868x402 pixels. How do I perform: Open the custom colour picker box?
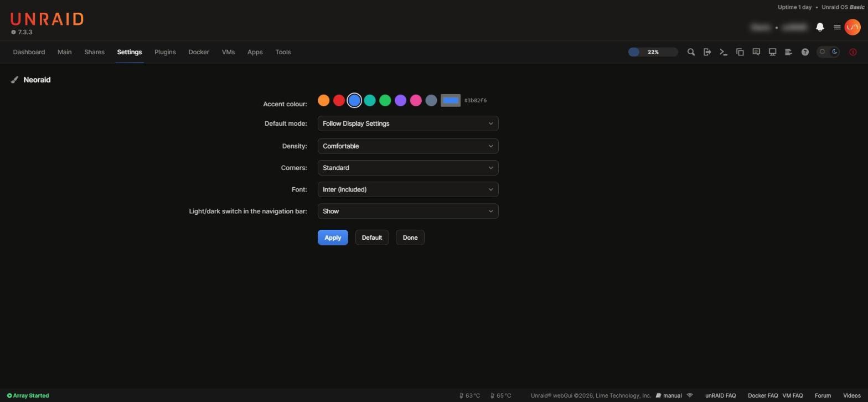point(451,100)
